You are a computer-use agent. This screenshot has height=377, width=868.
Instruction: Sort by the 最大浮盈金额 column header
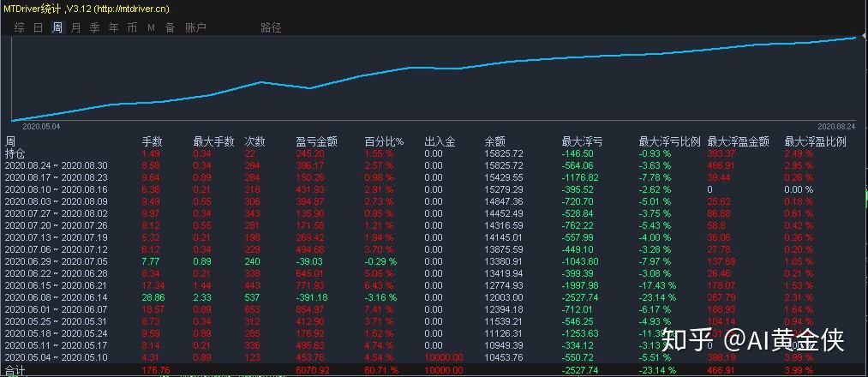click(x=739, y=141)
